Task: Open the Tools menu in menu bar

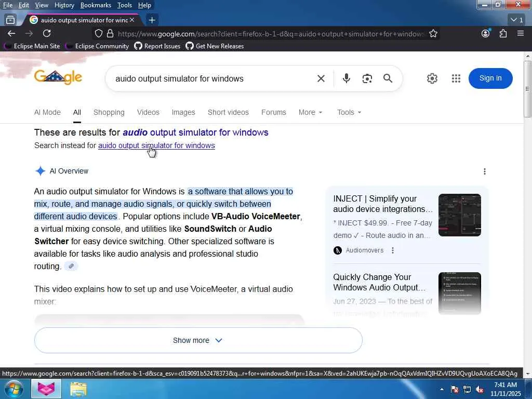Action: coord(125,5)
